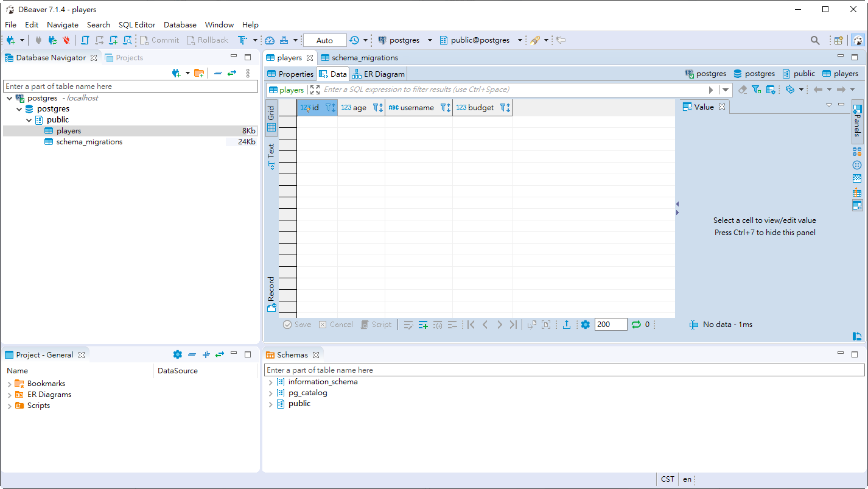Click the Disconnect red plug toolbar icon
Image resolution: width=868 pixels, height=489 pixels.
click(x=66, y=40)
